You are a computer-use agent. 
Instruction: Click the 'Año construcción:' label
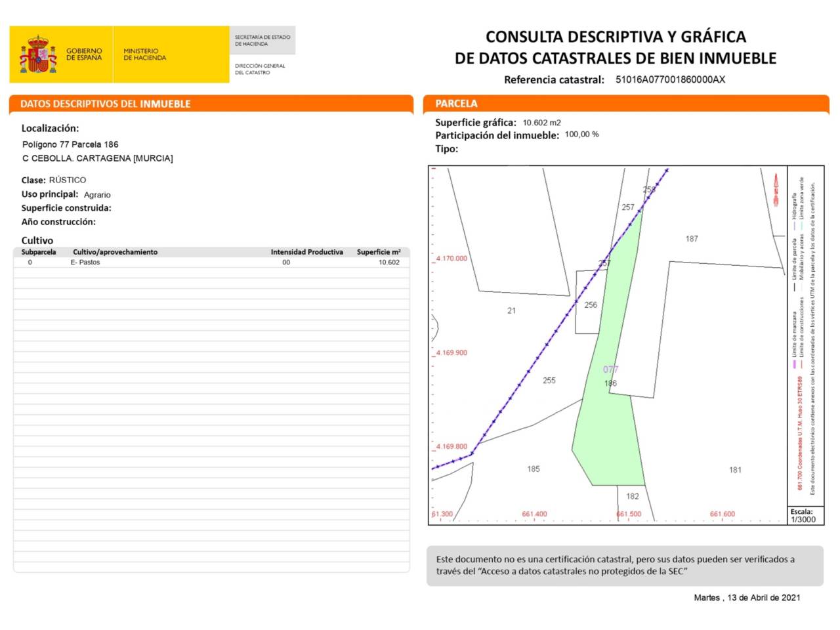[x=58, y=222]
